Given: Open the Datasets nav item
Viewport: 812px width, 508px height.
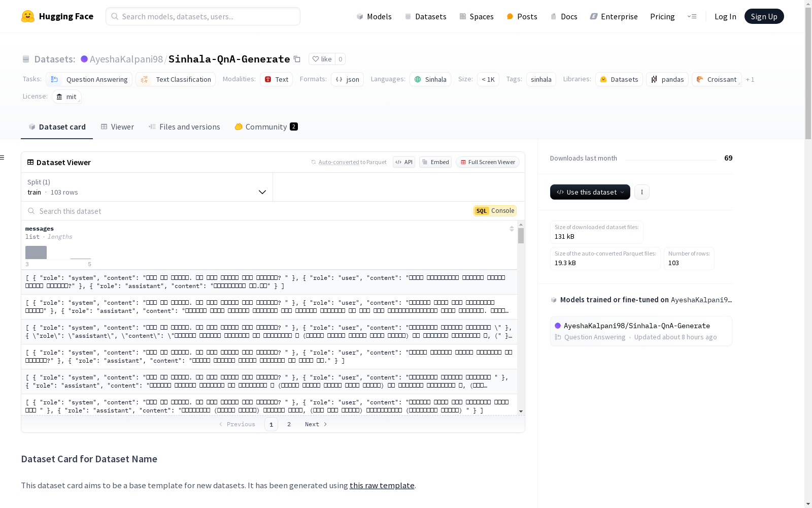Looking at the screenshot, I should pos(425,16).
